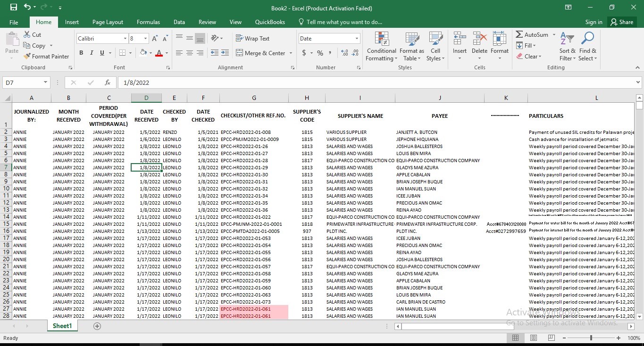This screenshot has width=644, height=346.
Task: Switch to the Formulas tab
Action: coord(148,22)
